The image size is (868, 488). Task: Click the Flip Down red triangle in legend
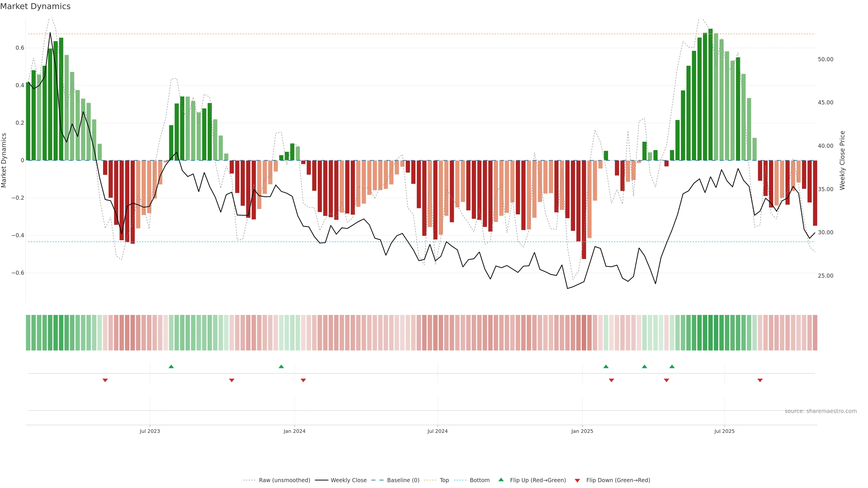click(577, 480)
